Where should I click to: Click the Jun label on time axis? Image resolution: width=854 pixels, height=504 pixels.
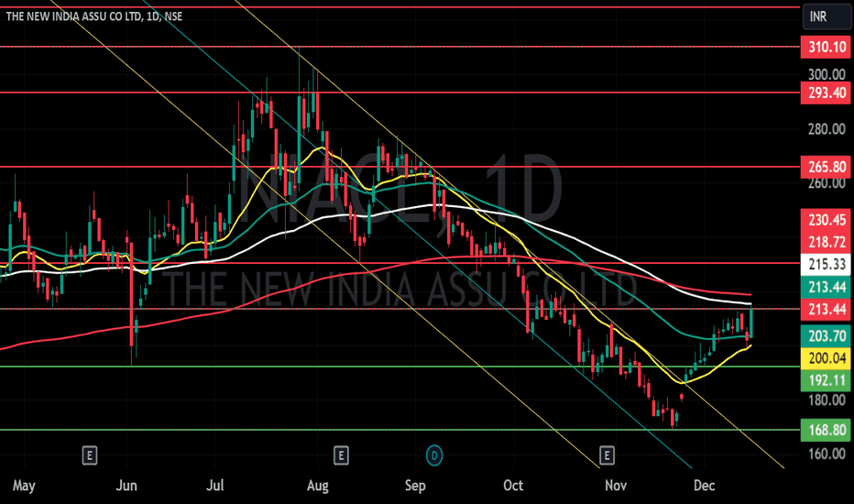pos(126,486)
